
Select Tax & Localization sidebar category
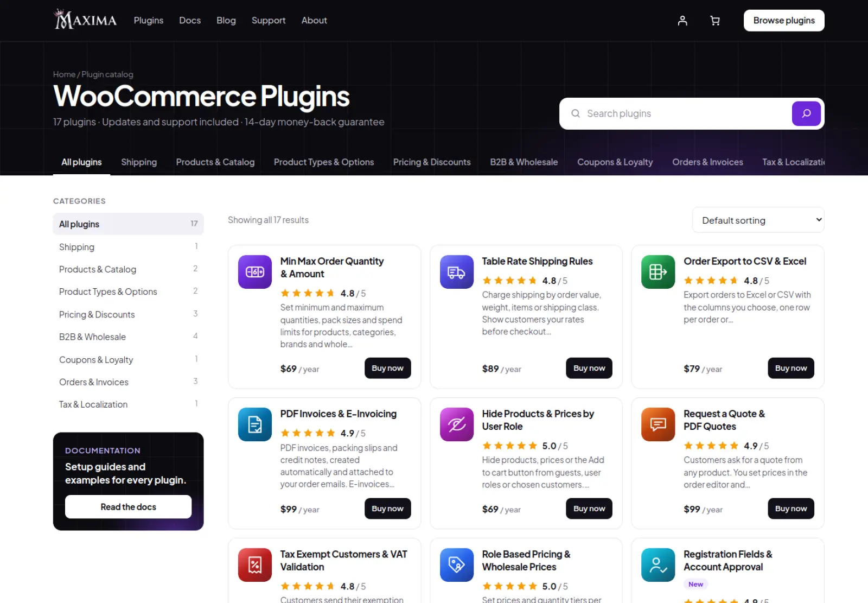pyautogui.click(x=128, y=404)
